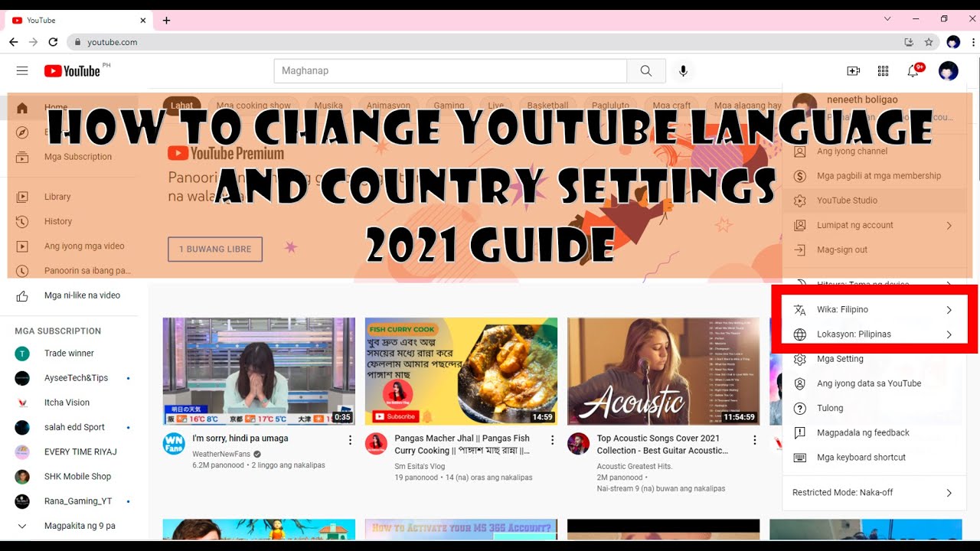The width and height of the screenshot is (980, 551).
Task: Open Ang iyong data sa YouTube
Action: click(873, 383)
